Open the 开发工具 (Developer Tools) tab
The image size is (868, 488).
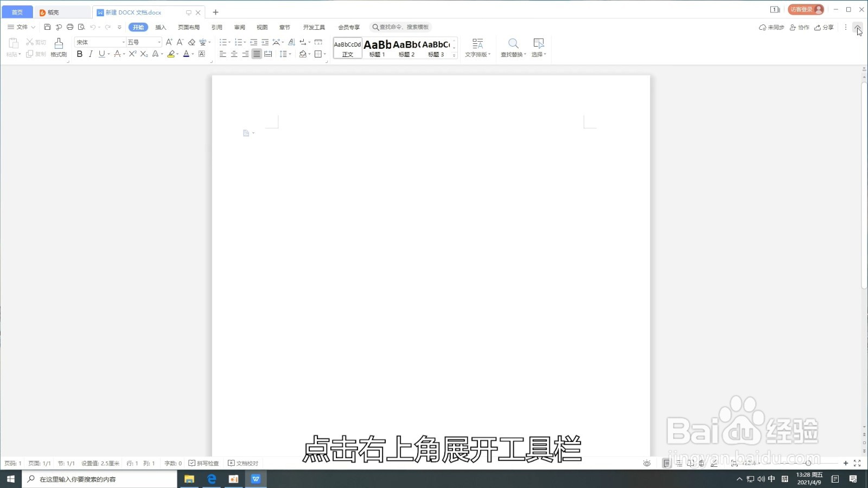[314, 27]
